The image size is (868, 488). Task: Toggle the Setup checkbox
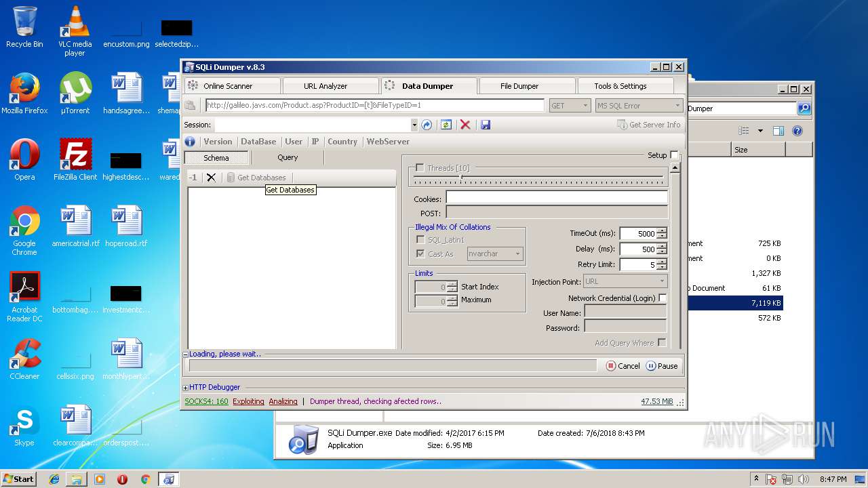674,155
